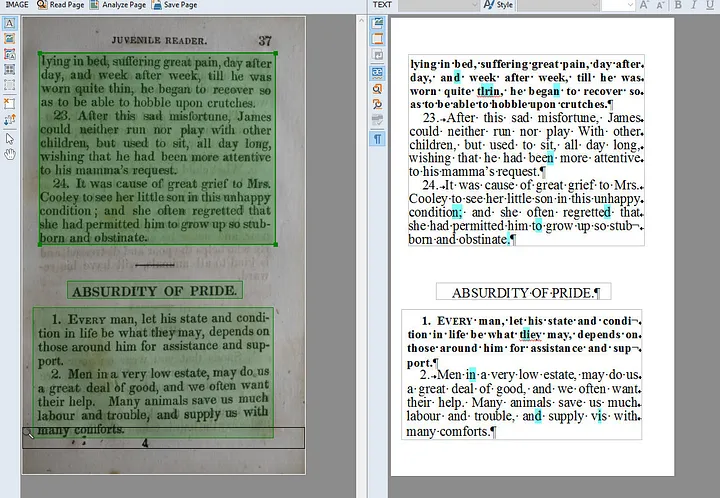The height and width of the screenshot is (498, 720).
Task: Click the word 'port.' in Text pane
Action: pos(420,363)
